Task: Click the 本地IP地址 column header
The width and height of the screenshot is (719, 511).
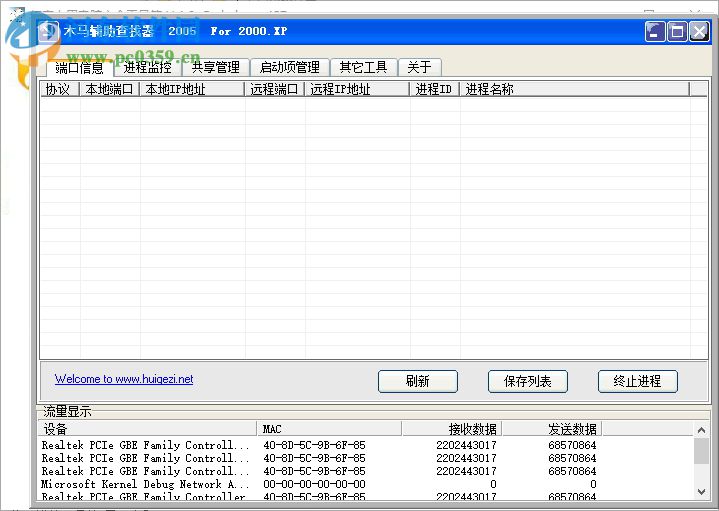Action: pyautogui.click(x=192, y=89)
